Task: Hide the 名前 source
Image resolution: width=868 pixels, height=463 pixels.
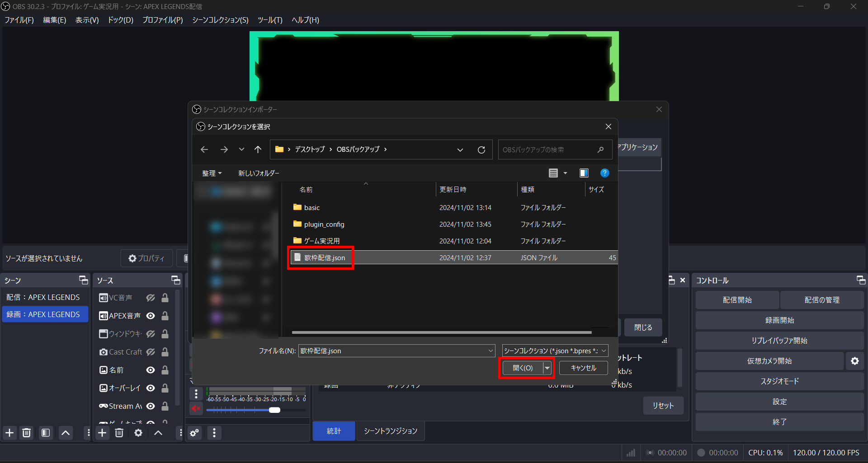Action: [x=151, y=370]
